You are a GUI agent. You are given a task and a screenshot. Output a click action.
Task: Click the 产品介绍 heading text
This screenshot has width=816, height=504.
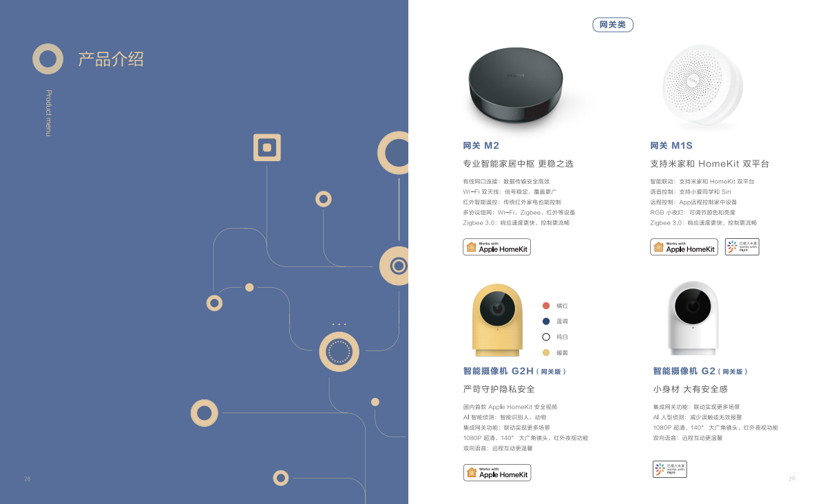click(111, 59)
